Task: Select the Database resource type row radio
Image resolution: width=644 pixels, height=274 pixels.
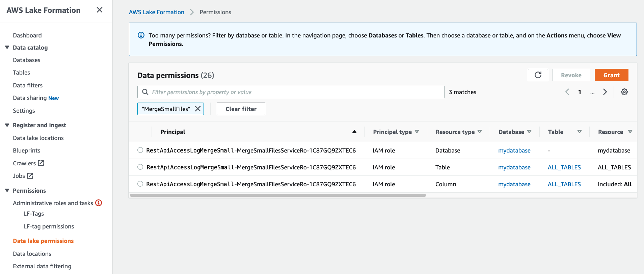Action: tap(140, 150)
